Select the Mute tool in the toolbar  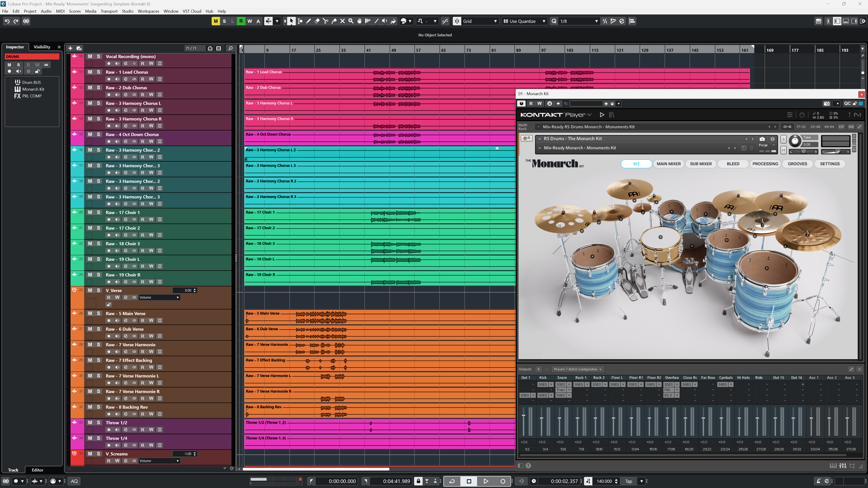coord(342,21)
